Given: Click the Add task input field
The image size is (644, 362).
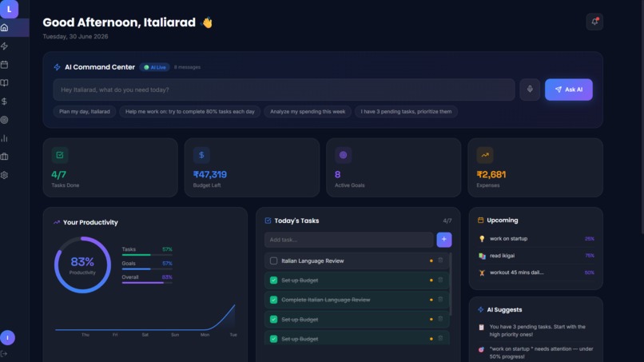Looking at the screenshot, I should (x=348, y=240).
